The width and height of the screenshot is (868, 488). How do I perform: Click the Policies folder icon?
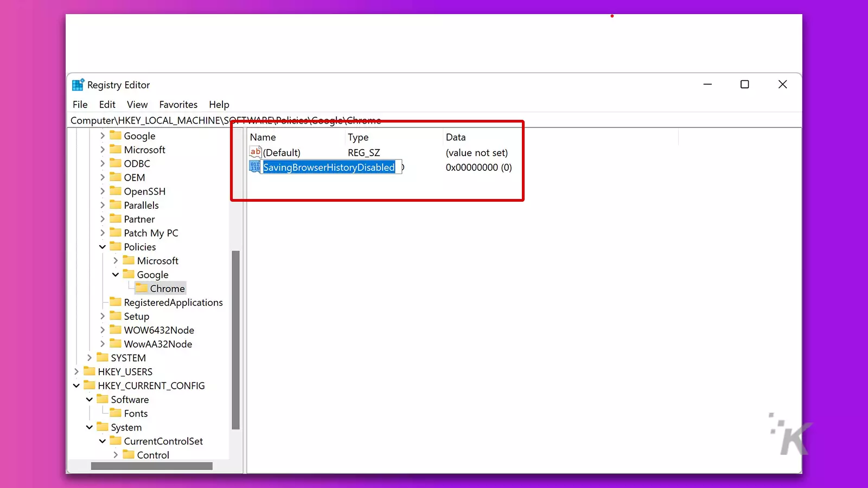coord(116,246)
